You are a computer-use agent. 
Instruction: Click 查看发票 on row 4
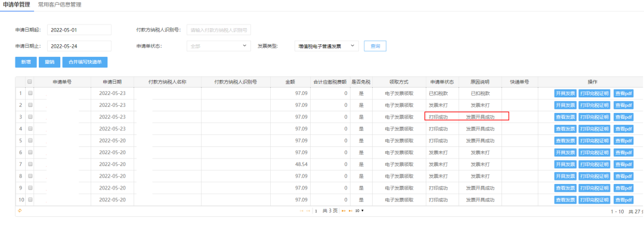click(565, 129)
